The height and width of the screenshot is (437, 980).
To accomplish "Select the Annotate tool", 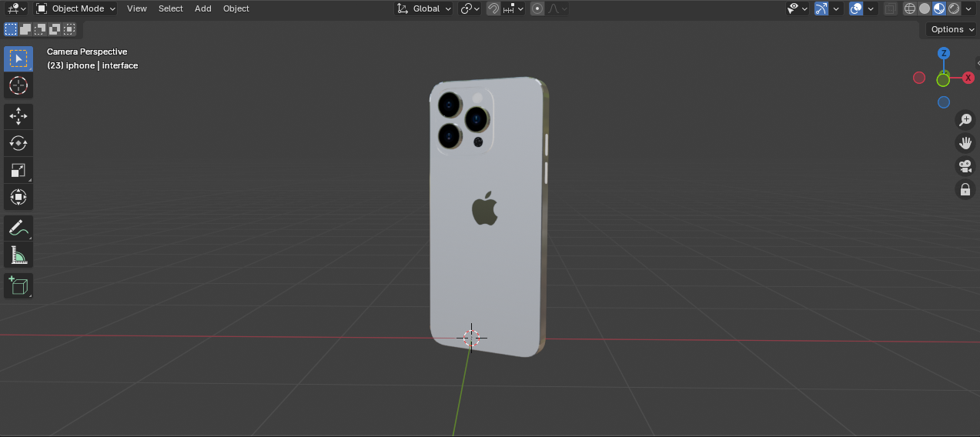I will [18, 229].
